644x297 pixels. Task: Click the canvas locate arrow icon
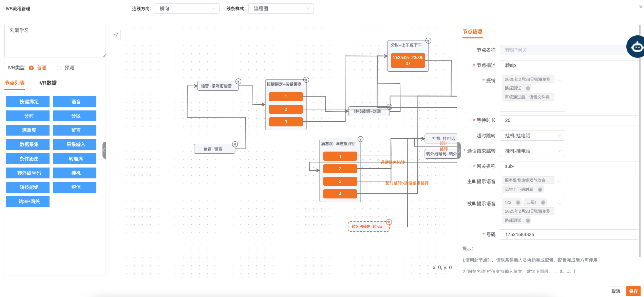coord(116,35)
